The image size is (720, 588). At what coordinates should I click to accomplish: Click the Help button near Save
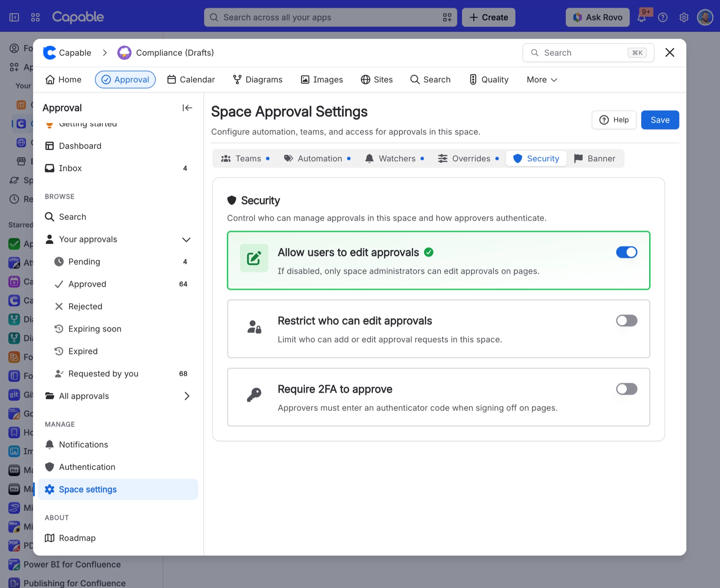614,120
